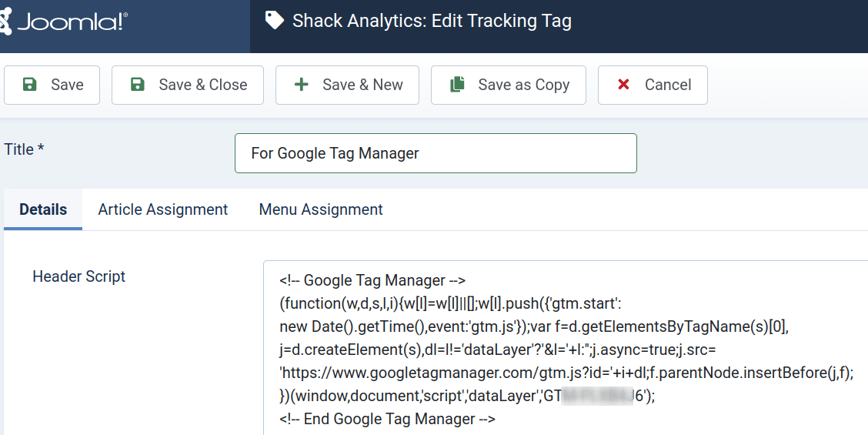
Task: Click the Shack Analytics: Edit Tracking Tag heading
Action: 432,21
